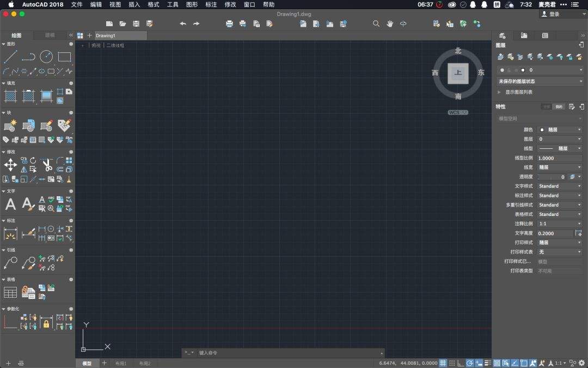Viewport: 588px width, 368px height.
Task: Select the Trim scissors tool
Action: pos(46,165)
